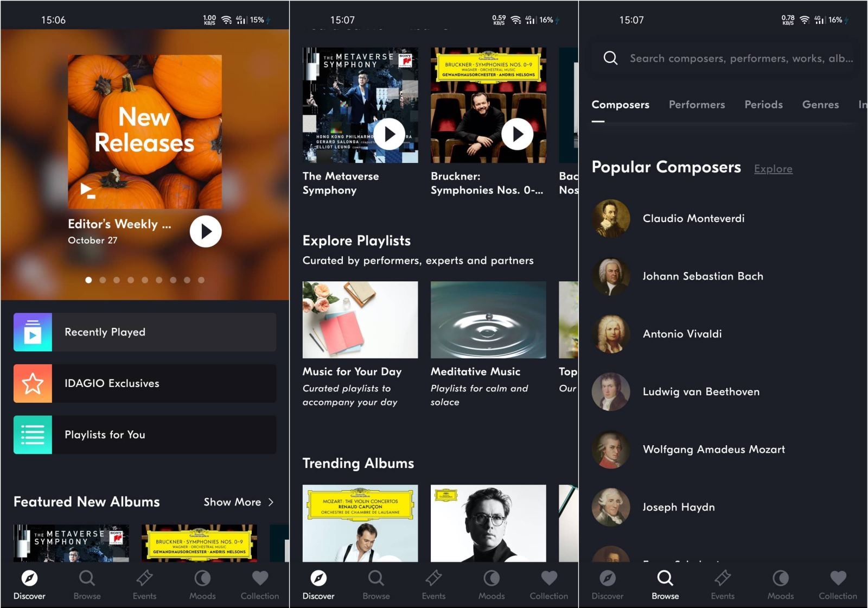Viewport: 868px width, 608px height.
Task: Open Moods from right screen nav bar
Action: (x=781, y=585)
